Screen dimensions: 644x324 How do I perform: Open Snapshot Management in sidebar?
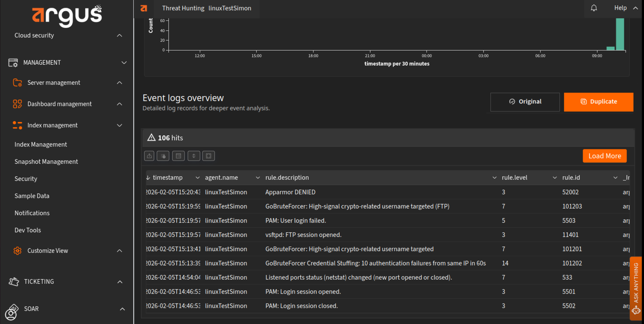coord(46,161)
